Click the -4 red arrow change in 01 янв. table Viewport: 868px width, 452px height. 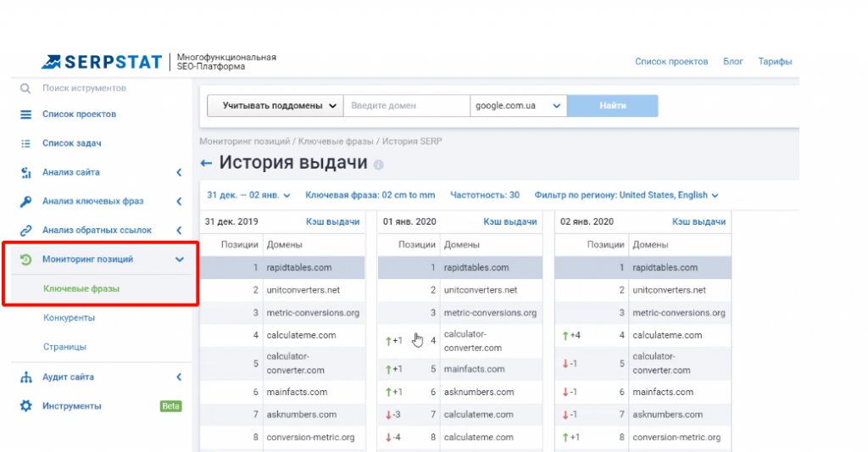point(393,437)
